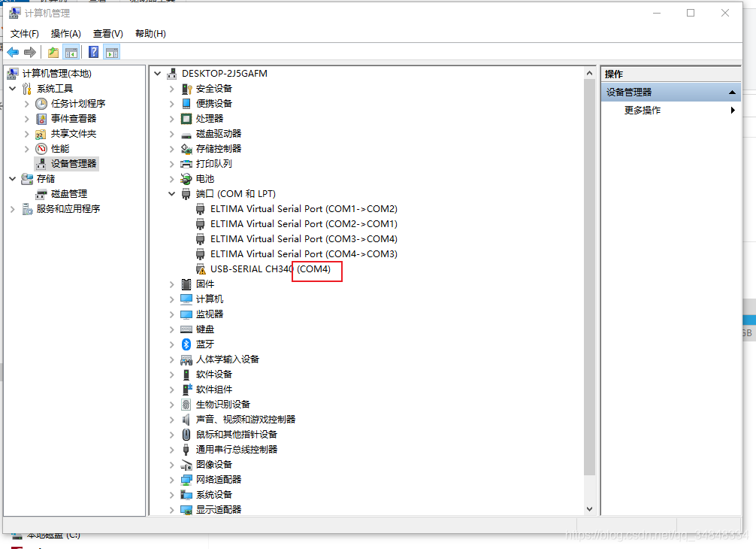
Task: Expand the 显示适配器 category
Action: coord(171,509)
